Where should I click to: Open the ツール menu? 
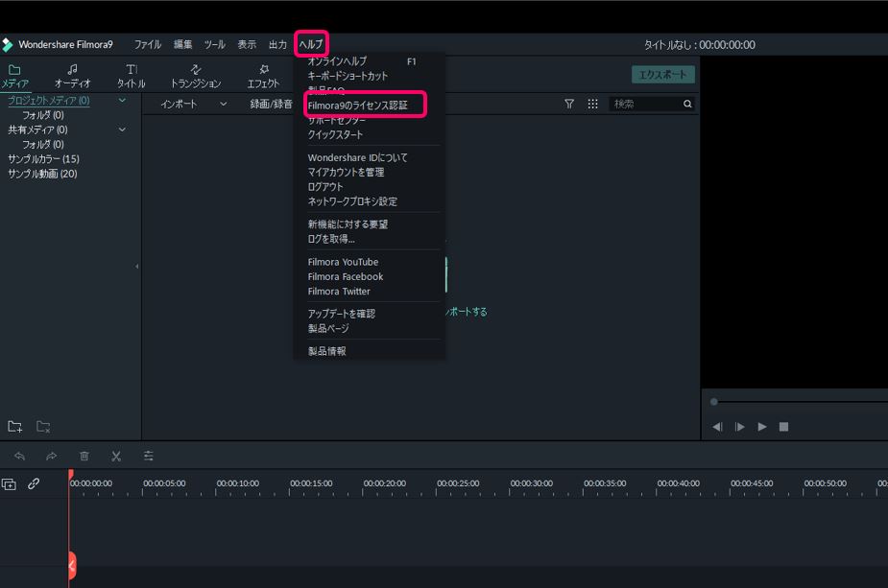pyautogui.click(x=215, y=45)
